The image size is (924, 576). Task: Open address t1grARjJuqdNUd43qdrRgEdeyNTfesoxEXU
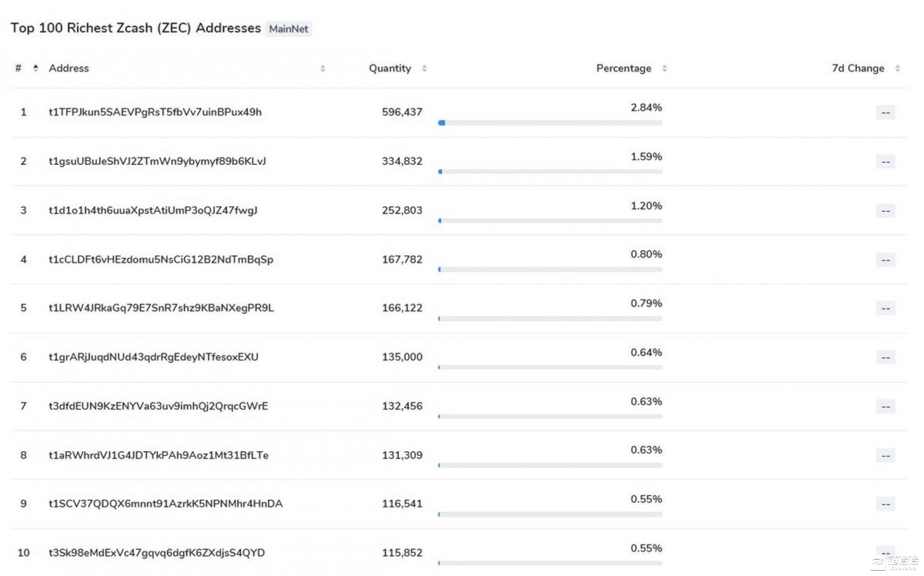point(154,357)
